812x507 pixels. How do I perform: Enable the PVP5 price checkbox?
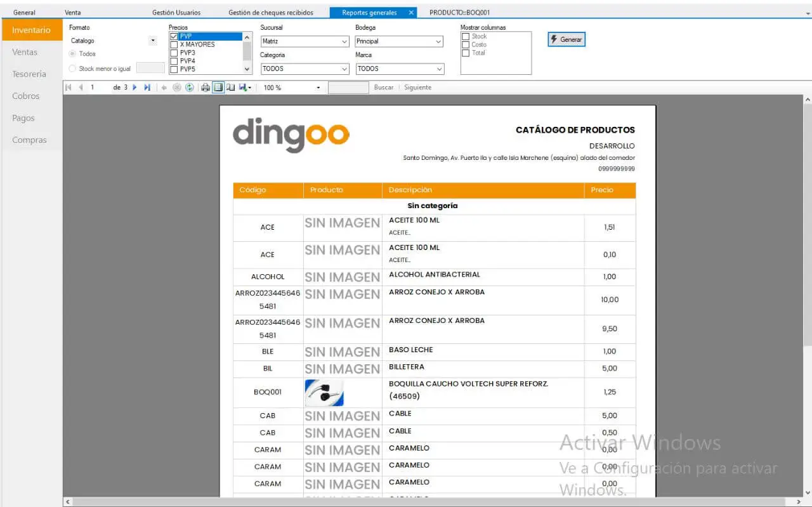tap(174, 69)
